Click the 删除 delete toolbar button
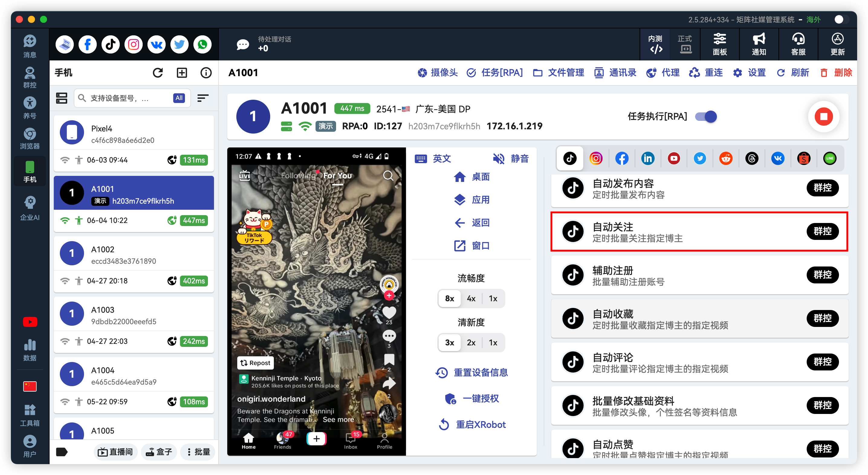Viewport: 868px width, 475px height. (836, 73)
